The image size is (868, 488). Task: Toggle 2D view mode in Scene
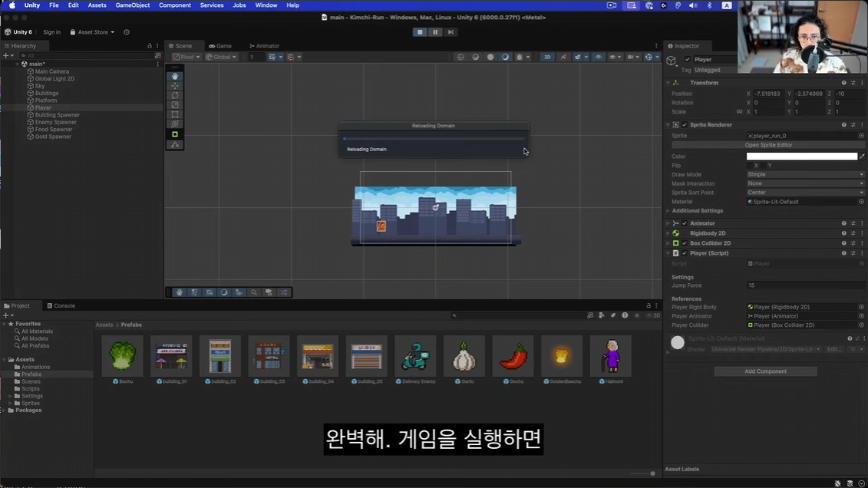point(547,57)
